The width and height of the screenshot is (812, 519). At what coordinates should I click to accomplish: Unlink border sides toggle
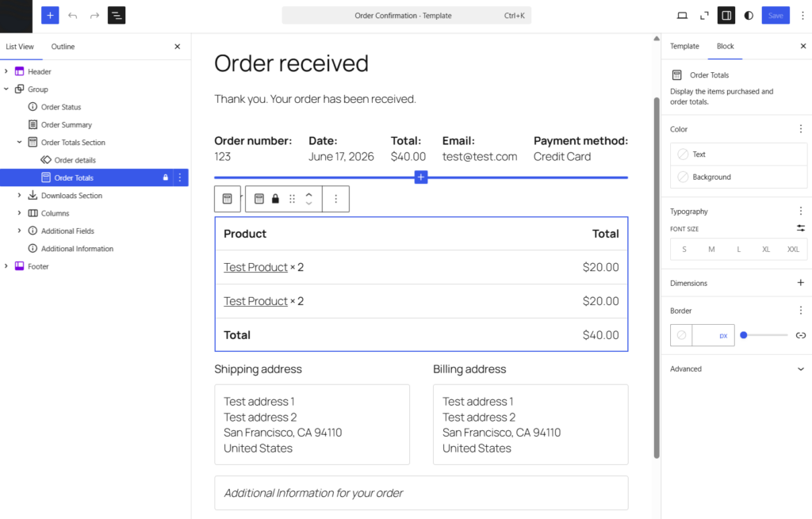[x=801, y=335]
